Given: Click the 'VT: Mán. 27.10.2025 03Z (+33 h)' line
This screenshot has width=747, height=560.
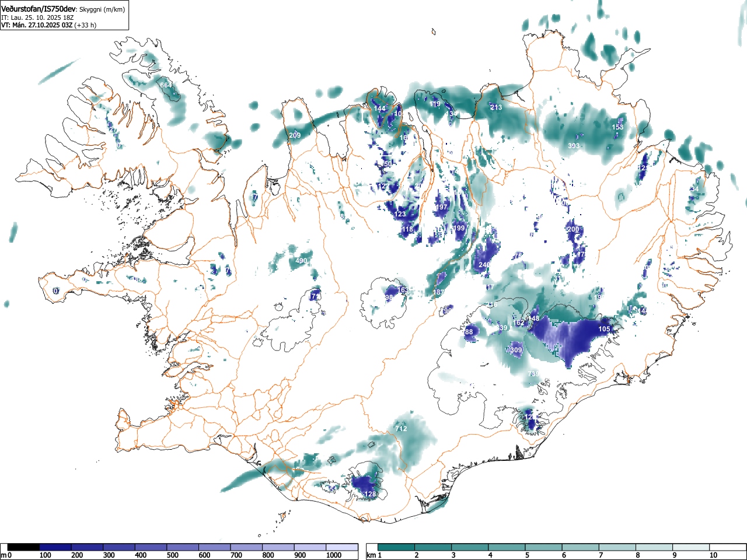Looking at the screenshot, I should coord(48,25).
